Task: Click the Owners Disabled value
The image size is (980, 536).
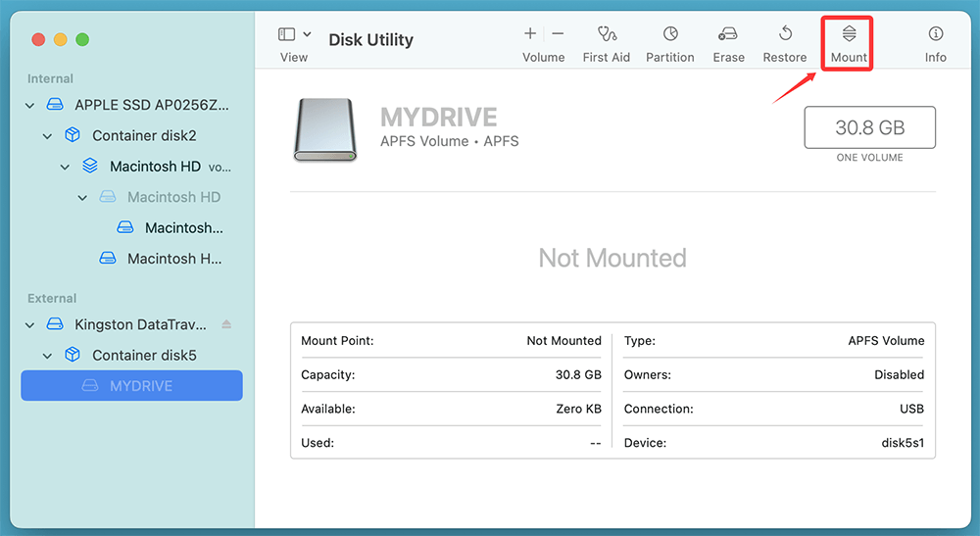Action: (899, 375)
